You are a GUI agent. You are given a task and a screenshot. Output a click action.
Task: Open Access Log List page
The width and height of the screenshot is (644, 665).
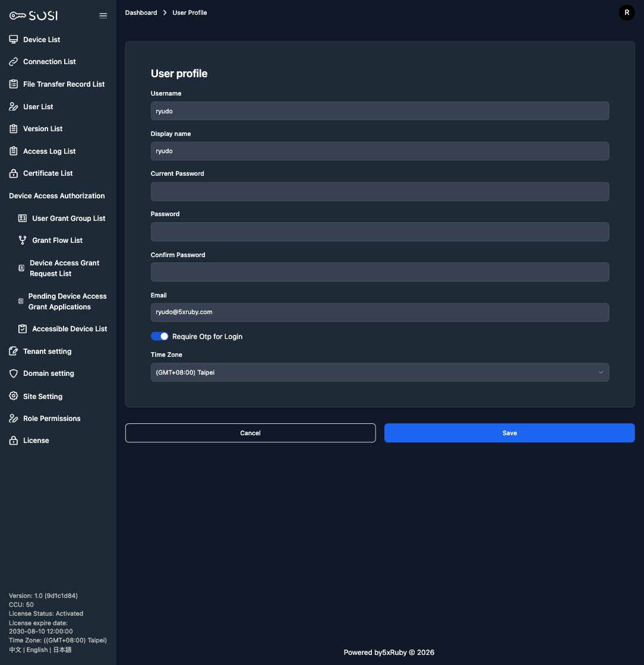click(x=49, y=151)
